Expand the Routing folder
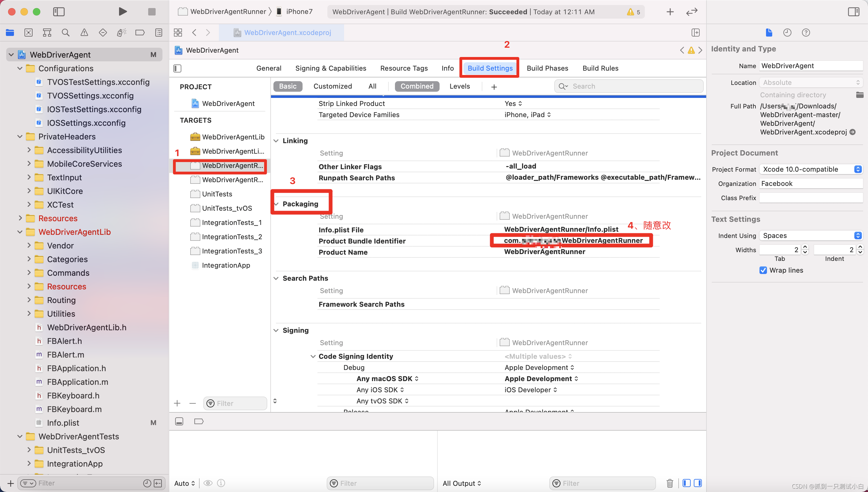The width and height of the screenshot is (868, 492). [29, 300]
